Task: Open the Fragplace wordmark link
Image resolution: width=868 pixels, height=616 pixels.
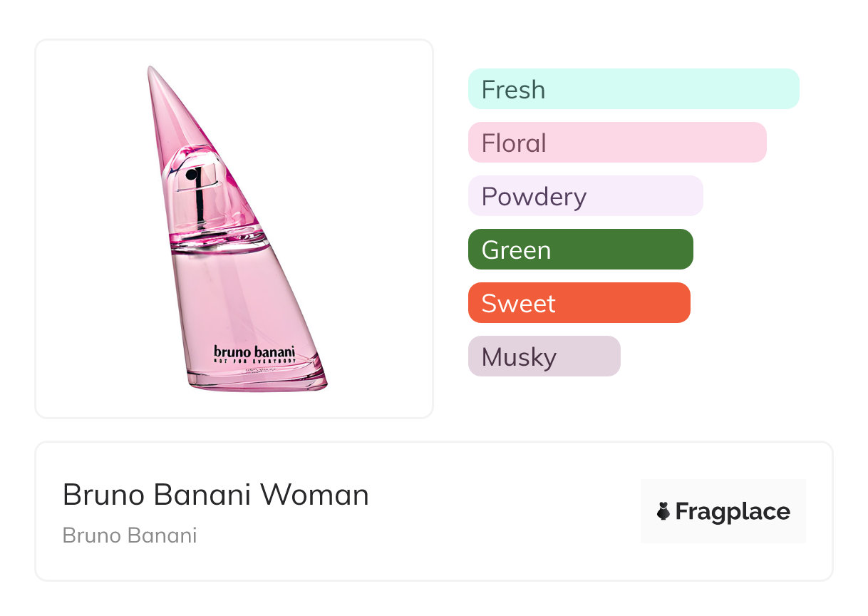Action: [732, 511]
